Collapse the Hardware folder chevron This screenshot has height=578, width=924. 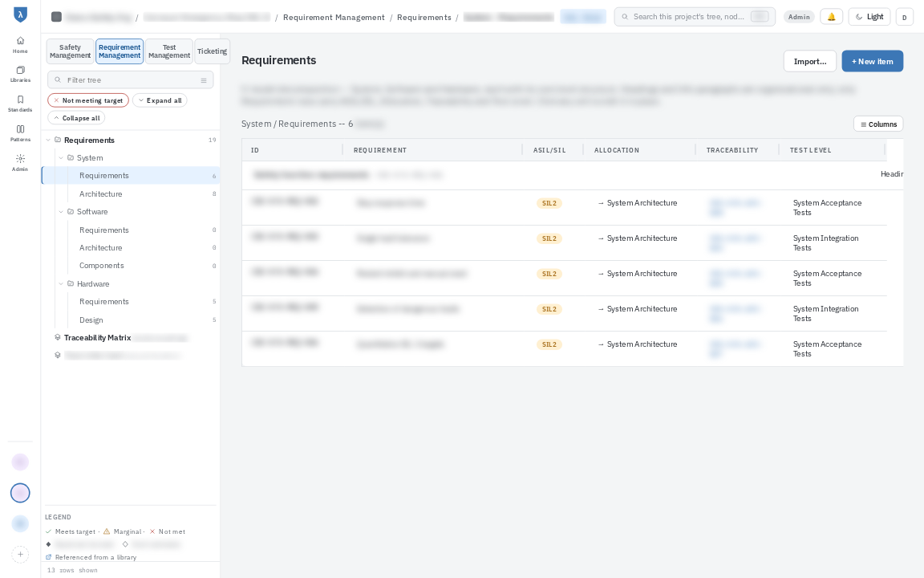[61, 283]
